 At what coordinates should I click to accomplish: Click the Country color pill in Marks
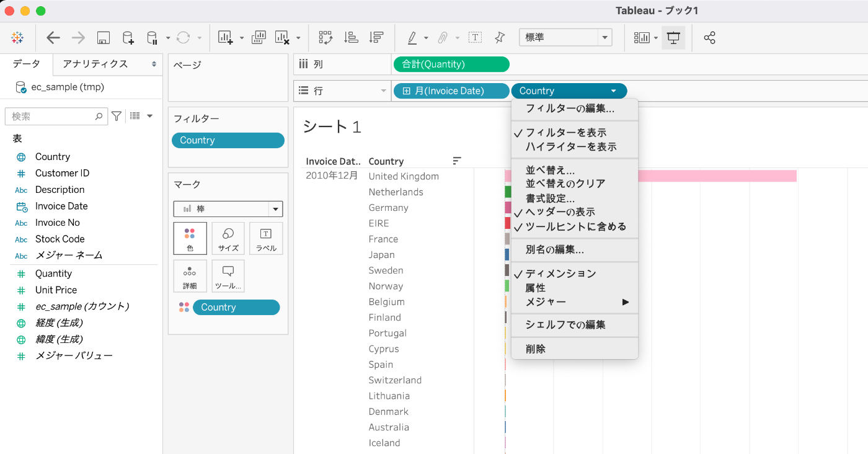[x=236, y=307]
